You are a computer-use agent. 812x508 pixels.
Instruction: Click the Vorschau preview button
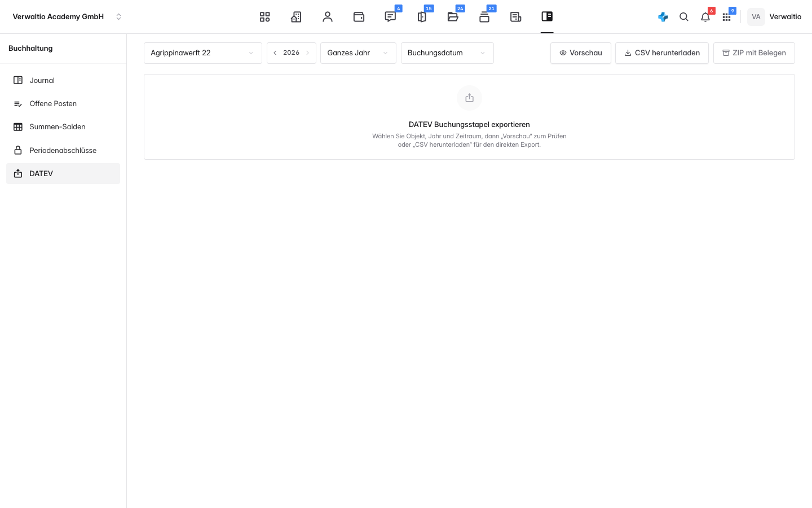coord(581,53)
